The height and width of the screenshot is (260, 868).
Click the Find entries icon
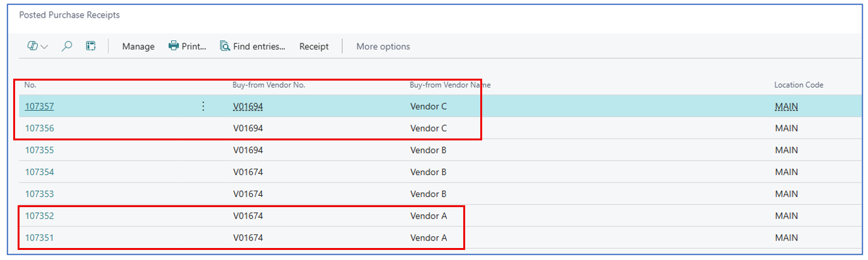pos(225,46)
